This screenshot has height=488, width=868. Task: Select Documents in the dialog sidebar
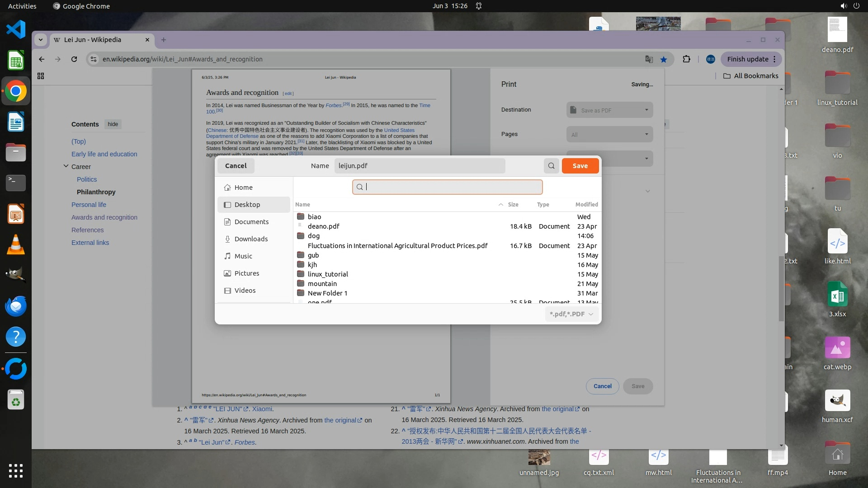pyautogui.click(x=251, y=222)
